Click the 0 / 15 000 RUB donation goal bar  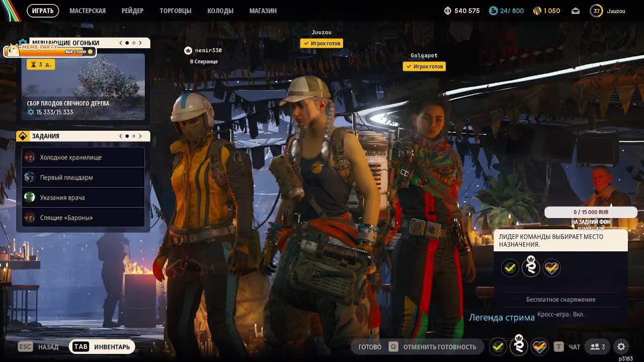591,212
